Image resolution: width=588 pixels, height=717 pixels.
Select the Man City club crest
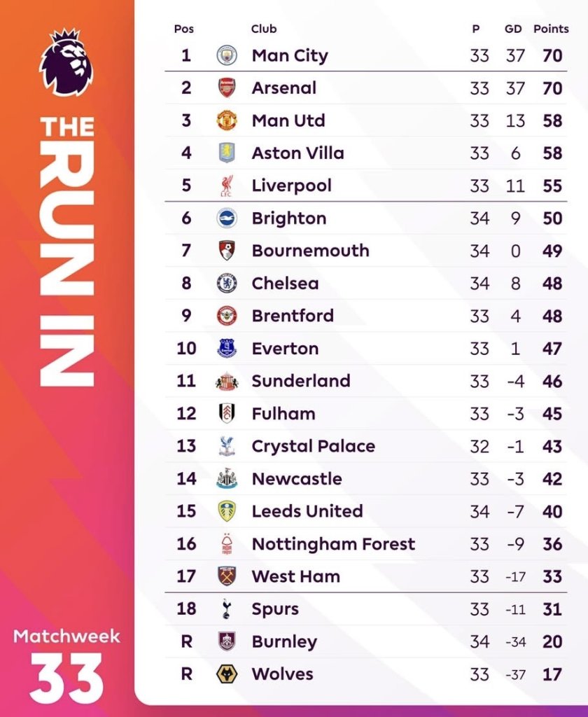click(x=226, y=55)
